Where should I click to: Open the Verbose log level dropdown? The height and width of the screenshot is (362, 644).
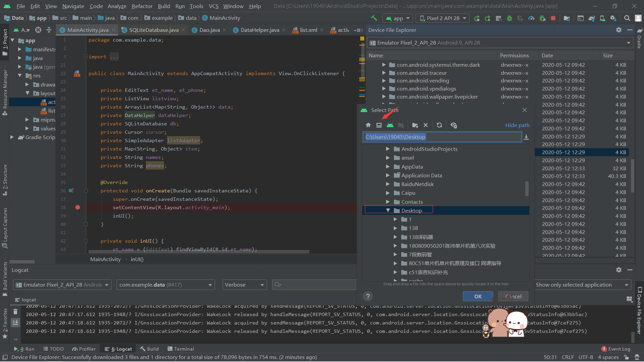point(245,285)
